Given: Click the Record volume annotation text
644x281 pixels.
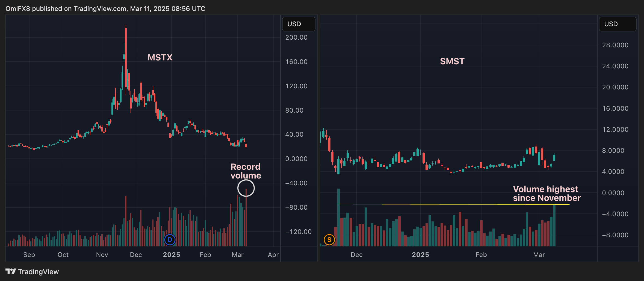Looking at the screenshot, I should 246,171.
